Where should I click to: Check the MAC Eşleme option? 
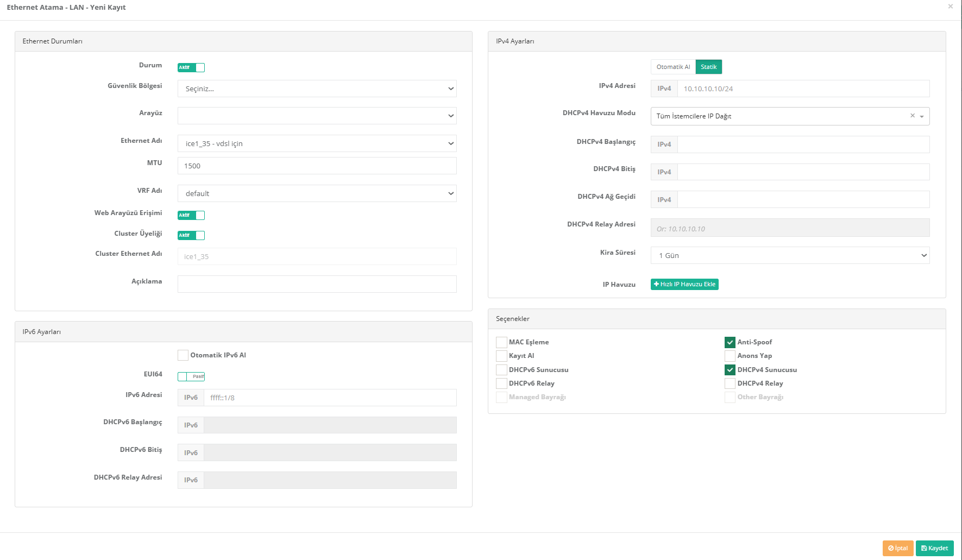501,342
